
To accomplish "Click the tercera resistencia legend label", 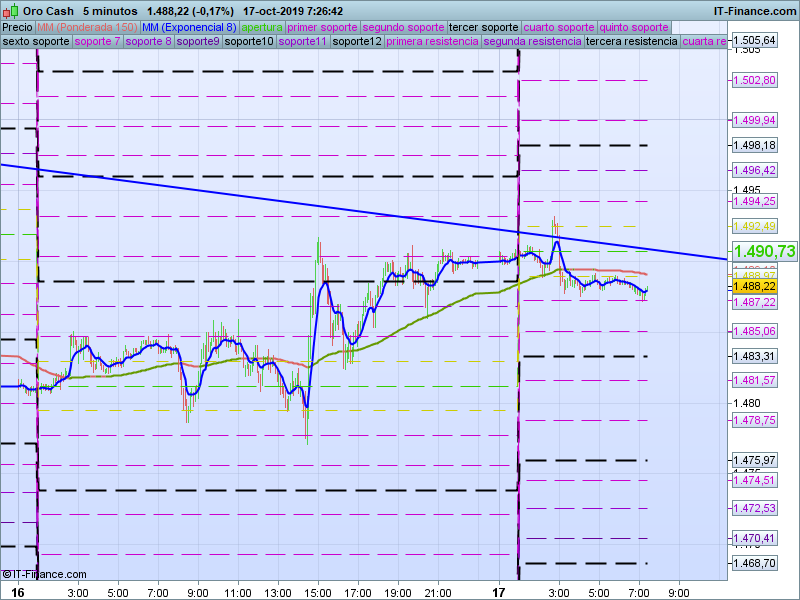I will pyautogui.click(x=631, y=42).
